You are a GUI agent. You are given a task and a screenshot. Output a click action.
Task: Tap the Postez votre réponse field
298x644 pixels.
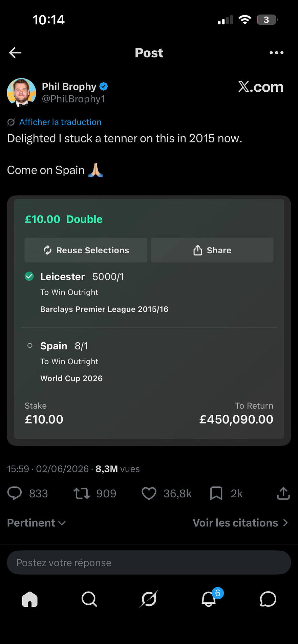pyautogui.click(x=149, y=562)
